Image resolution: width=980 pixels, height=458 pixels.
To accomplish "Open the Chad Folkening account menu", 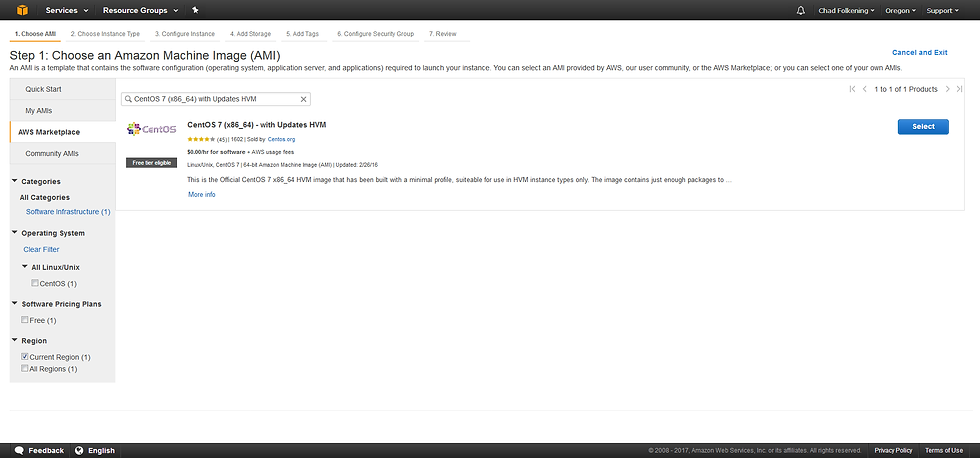I will (x=846, y=11).
